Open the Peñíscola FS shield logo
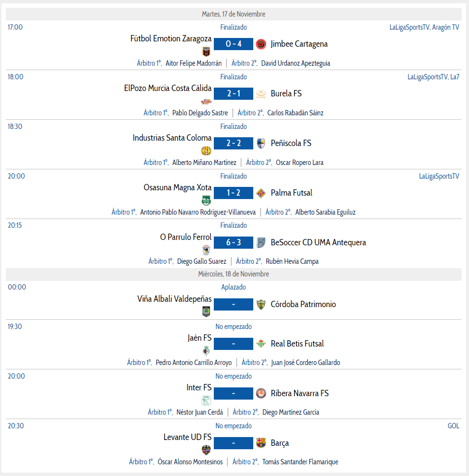The image size is (469, 476). point(261,143)
